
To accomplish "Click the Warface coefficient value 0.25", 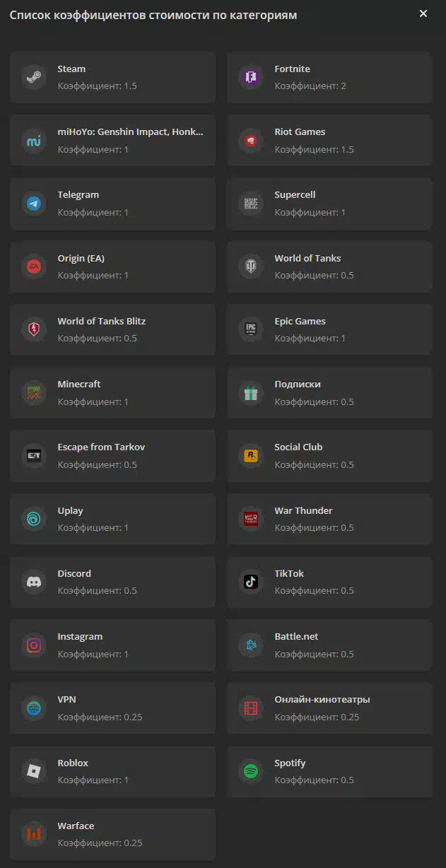I will click(x=133, y=843).
